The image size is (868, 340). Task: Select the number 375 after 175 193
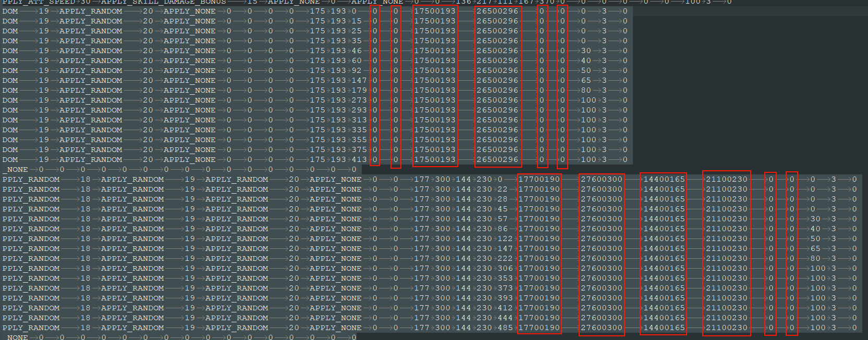point(359,150)
